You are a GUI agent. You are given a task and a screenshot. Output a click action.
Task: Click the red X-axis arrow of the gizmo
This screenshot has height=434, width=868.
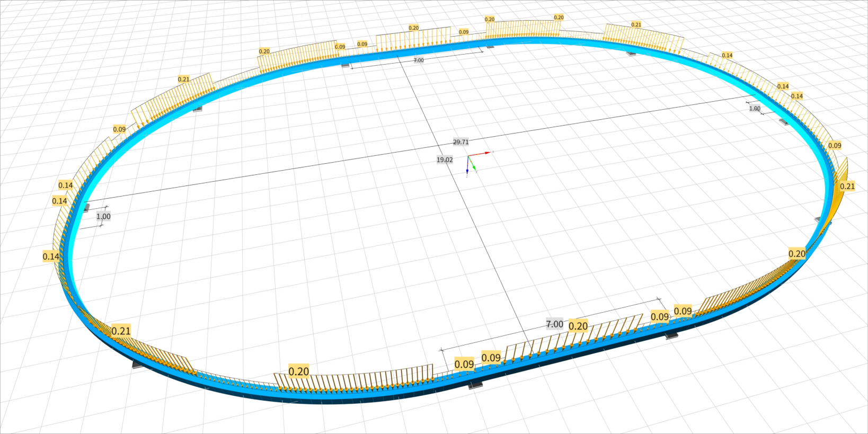[x=485, y=153]
